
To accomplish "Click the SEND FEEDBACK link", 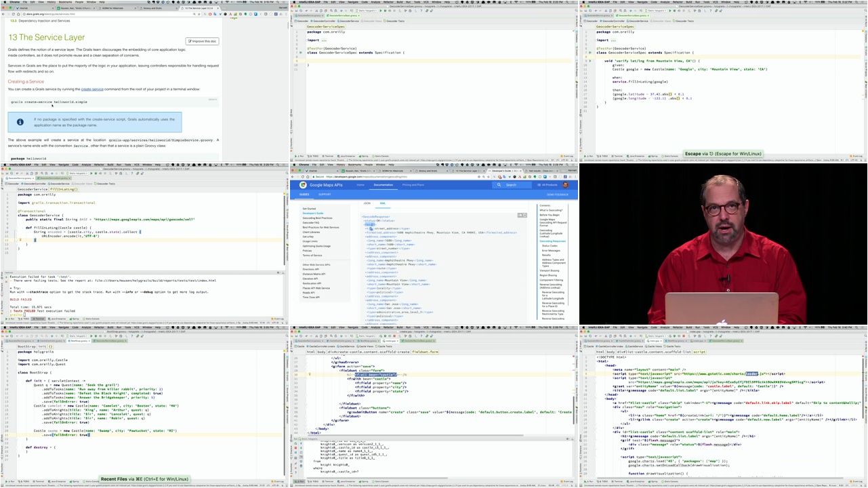I will click(x=556, y=195).
